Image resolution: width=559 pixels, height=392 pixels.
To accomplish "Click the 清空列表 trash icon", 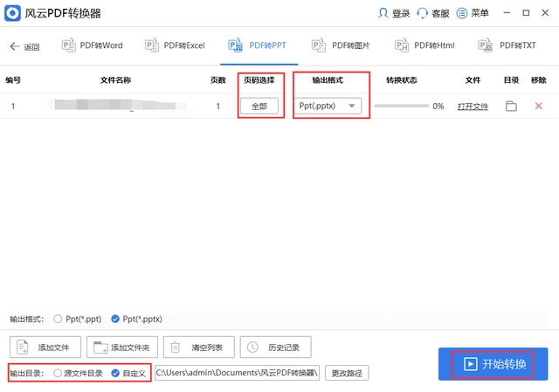I will (176, 347).
